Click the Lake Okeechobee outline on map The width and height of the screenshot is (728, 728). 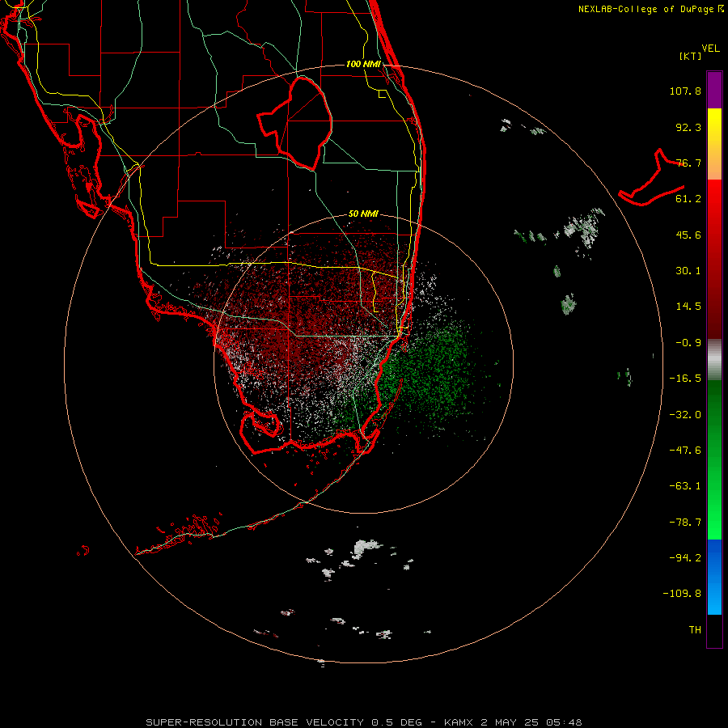pos(295,123)
